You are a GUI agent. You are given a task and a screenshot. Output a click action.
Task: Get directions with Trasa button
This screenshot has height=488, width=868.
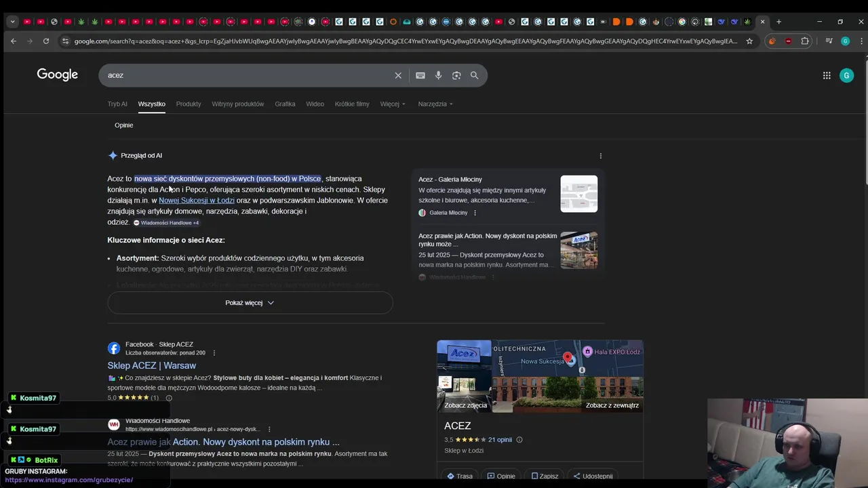[x=460, y=476]
